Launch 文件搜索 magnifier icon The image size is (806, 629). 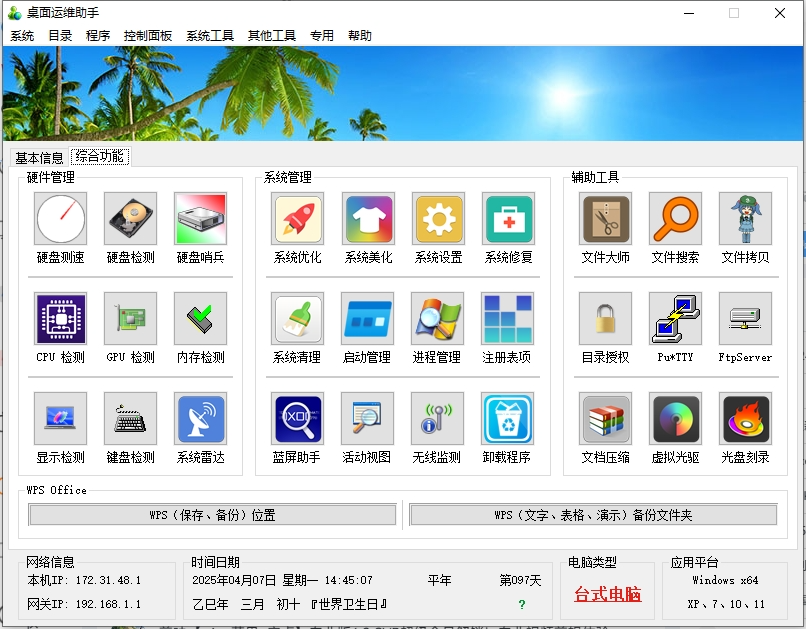[x=675, y=218]
